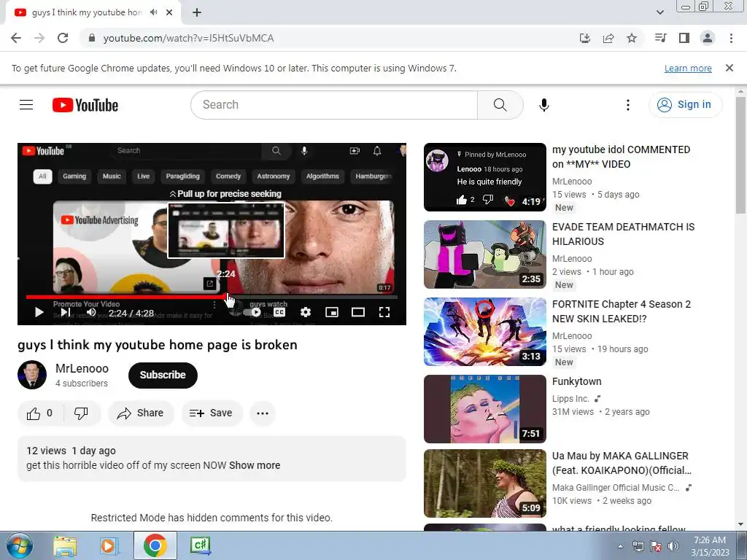Screen dimensions: 747x560
Task: Skip to the next video
Action: 66,312
